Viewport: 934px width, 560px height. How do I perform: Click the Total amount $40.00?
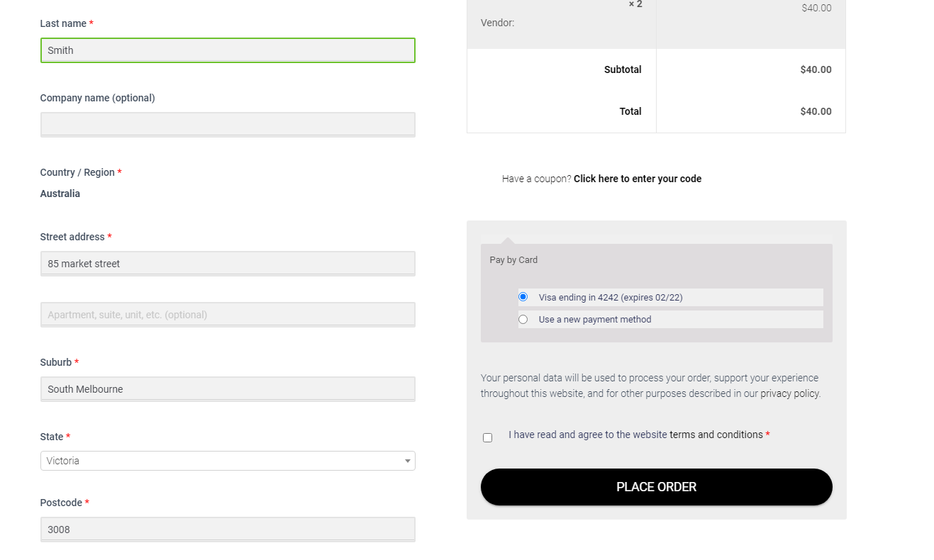[816, 111]
